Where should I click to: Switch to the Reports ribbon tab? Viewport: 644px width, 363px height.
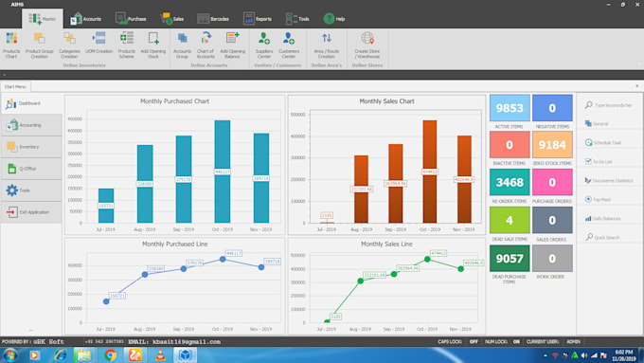click(257, 19)
